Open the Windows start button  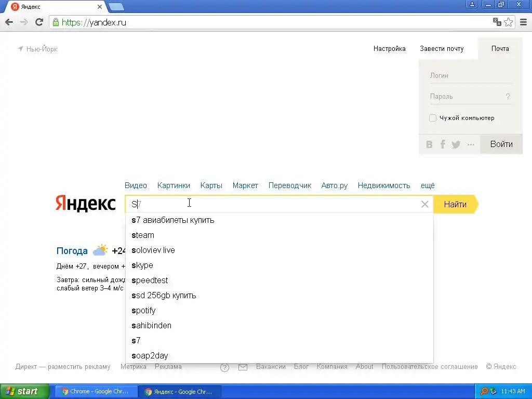(24, 392)
